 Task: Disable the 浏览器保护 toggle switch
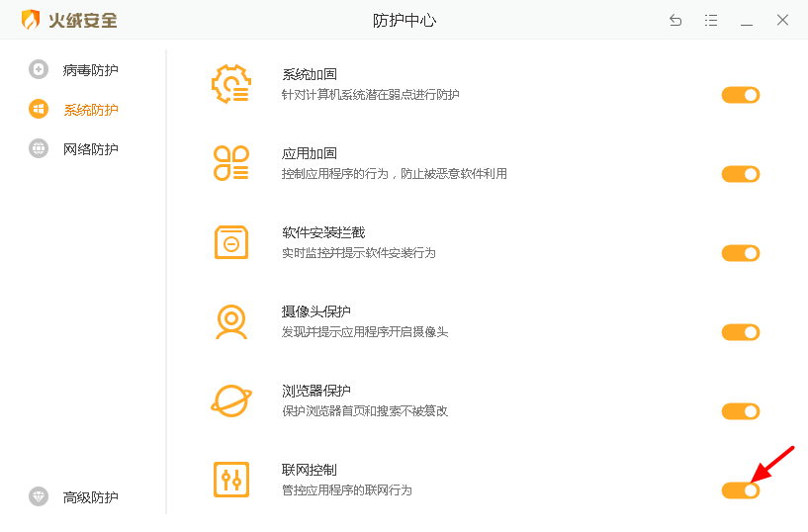coord(740,411)
